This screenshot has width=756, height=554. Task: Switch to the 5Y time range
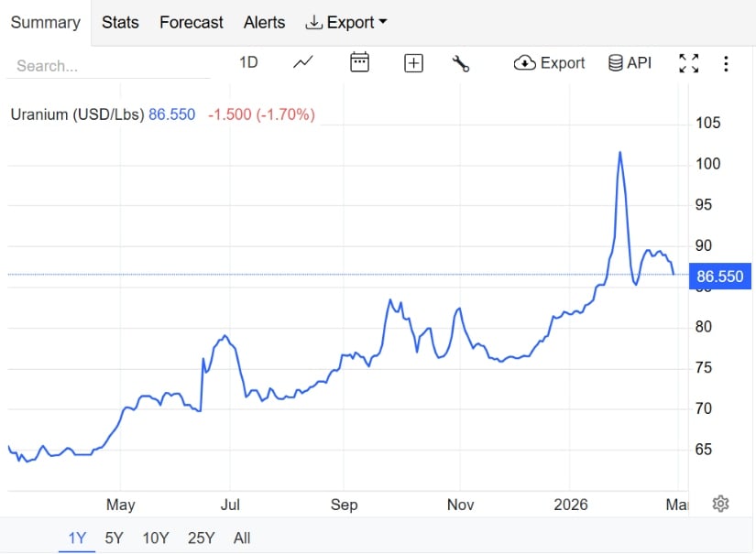point(114,538)
